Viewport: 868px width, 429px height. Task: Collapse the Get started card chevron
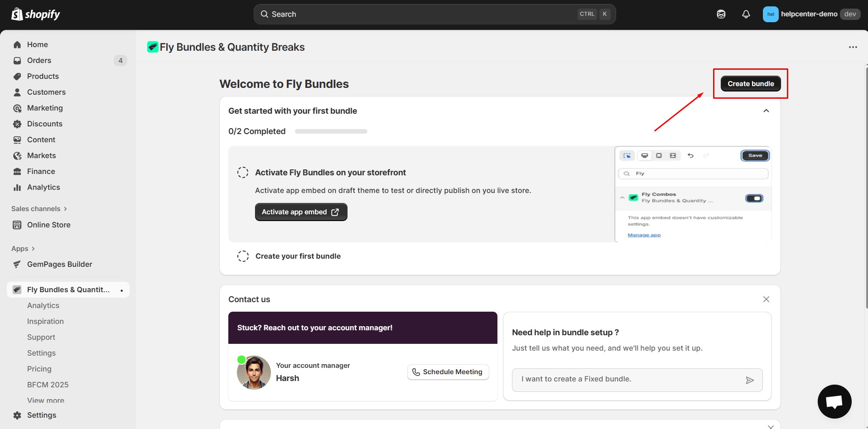click(x=766, y=111)
